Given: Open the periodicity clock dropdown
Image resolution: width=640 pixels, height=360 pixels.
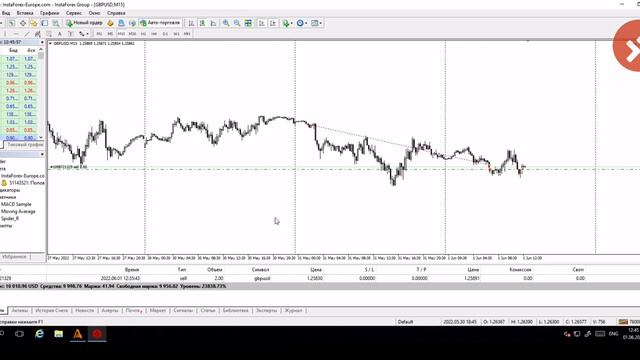Looking at the screenshot, I should pos(302,23).
